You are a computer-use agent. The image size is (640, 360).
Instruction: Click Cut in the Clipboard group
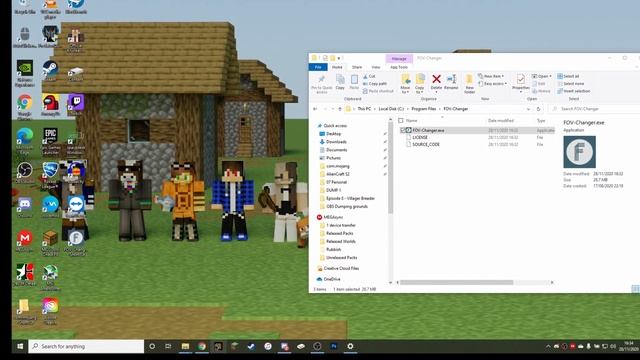(x=369, y=76)
